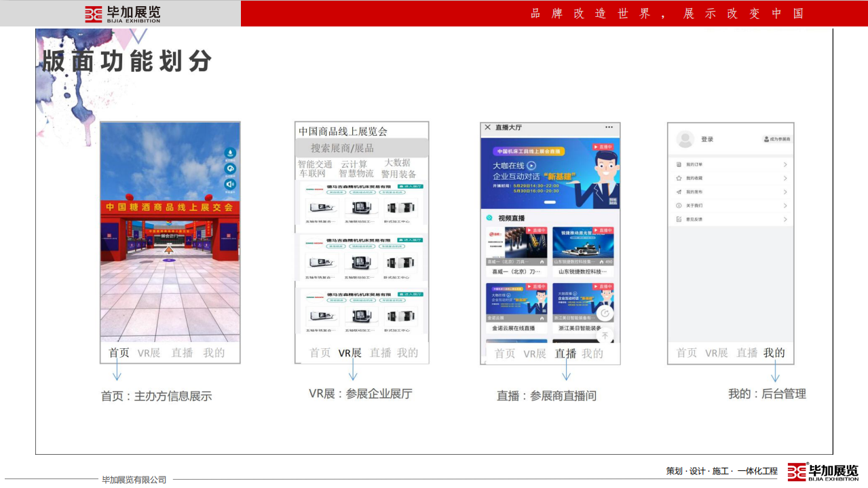Open the three-dot menu in 直播大厅
This screenshot has height=488, width=868.
point(609,128)
